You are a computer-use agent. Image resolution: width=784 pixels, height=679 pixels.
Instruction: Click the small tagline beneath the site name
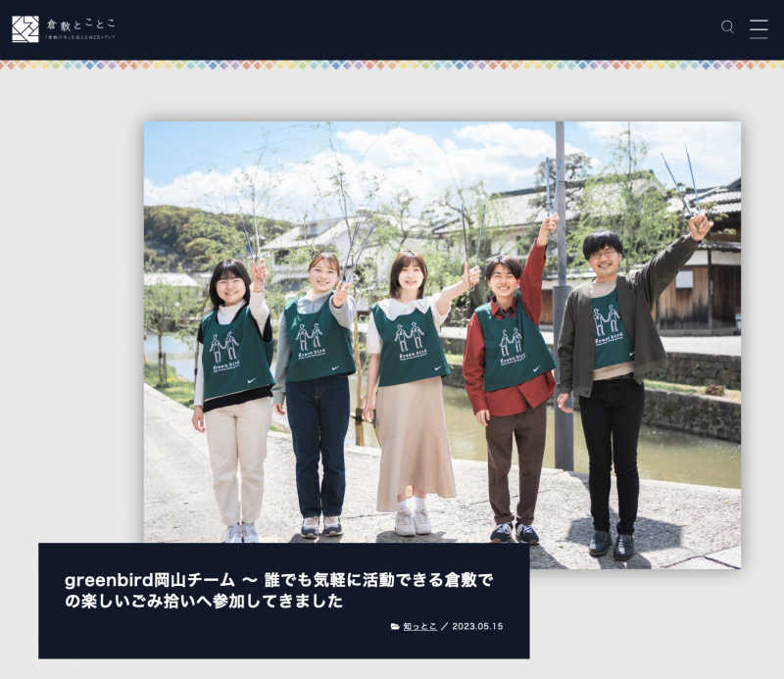pos(80,37)
